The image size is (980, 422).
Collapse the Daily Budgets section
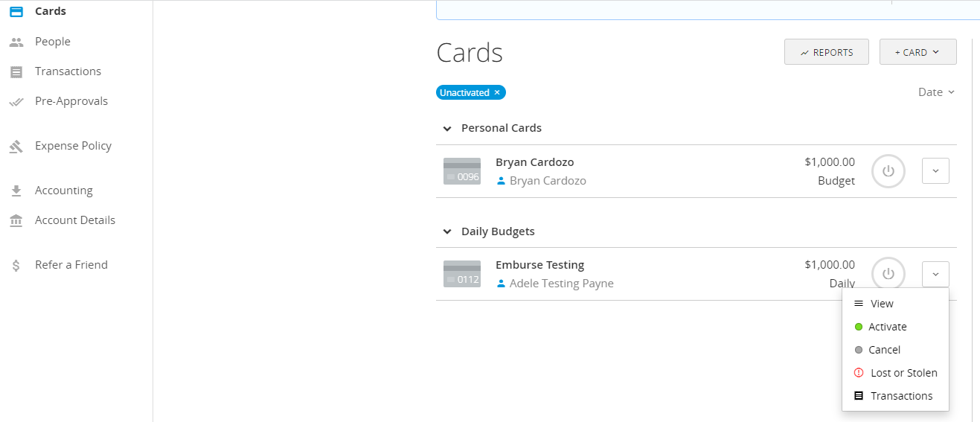click(x=447, y=232)
